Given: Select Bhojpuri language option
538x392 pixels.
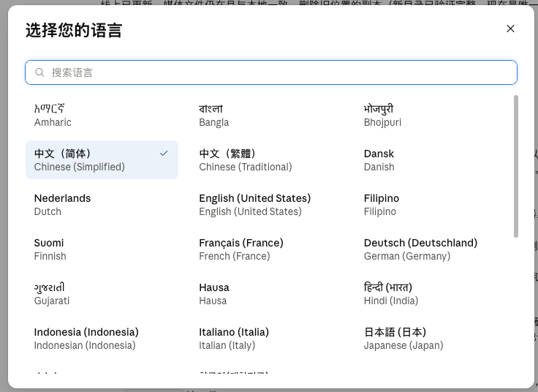Looking at the screenshot, I should point(431,116).
